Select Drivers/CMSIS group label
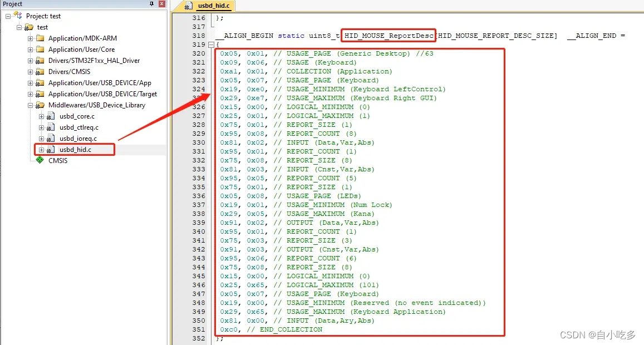Viewport: 644px width, 345px height. click(x=69, y=71)
